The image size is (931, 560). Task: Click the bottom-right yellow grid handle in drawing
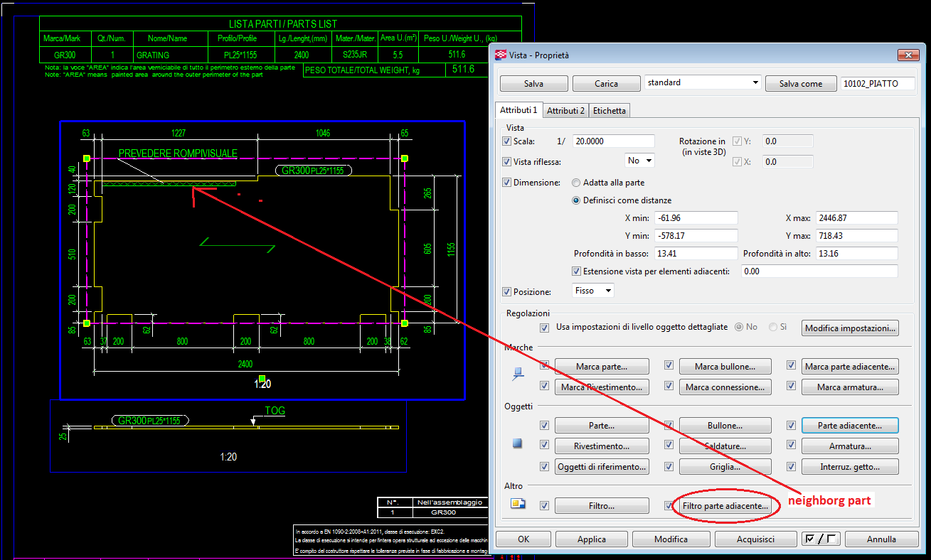point(405,323)
